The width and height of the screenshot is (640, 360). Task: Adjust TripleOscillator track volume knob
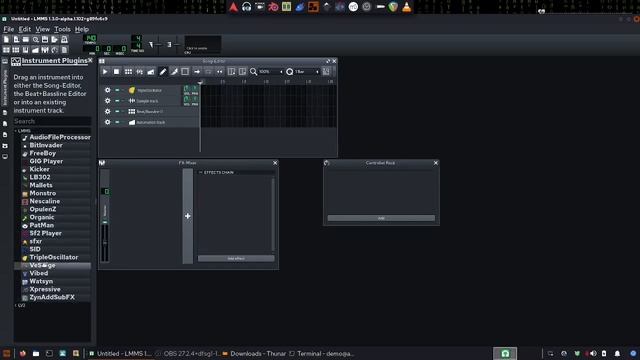pyautogui.click(x=187, y=89)
